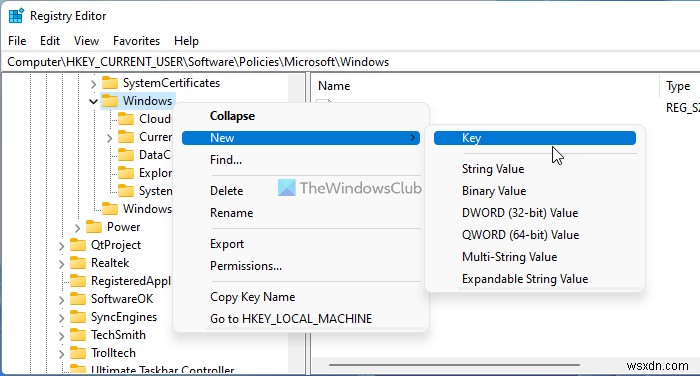The height and width of the screenshot is (376, 700).
Task: Click the SystemCertificates folder icon
Action: click(x=110, y=83)
